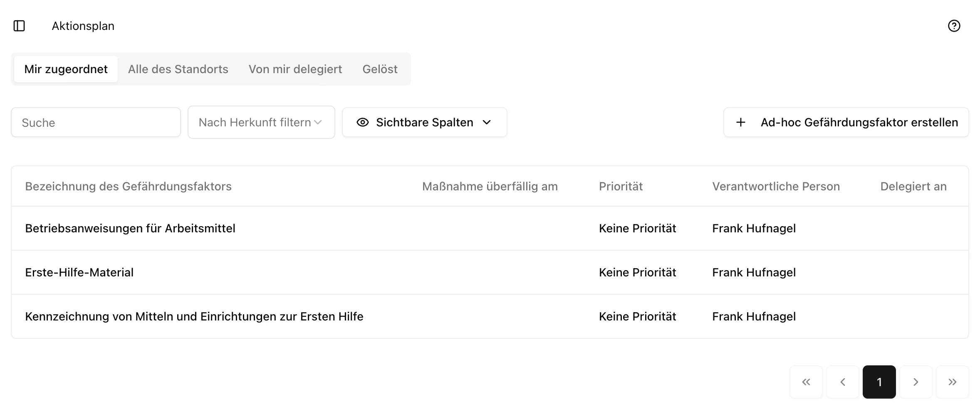Viewport: 980px width, 409px height.
Task: Expand the chevron next to Sichtbare Spalten
Action: 488,122
